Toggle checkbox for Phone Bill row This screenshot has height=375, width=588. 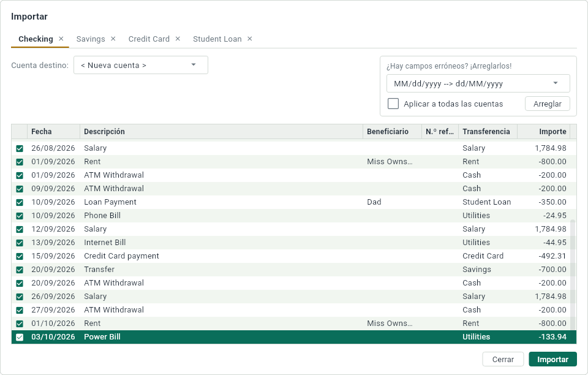[20, 216]
